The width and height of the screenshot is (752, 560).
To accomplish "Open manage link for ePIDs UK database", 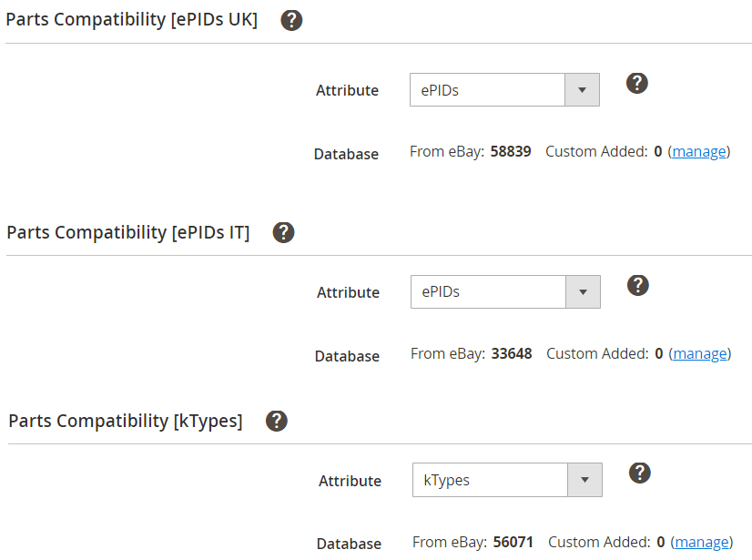I will pos(699,151).
